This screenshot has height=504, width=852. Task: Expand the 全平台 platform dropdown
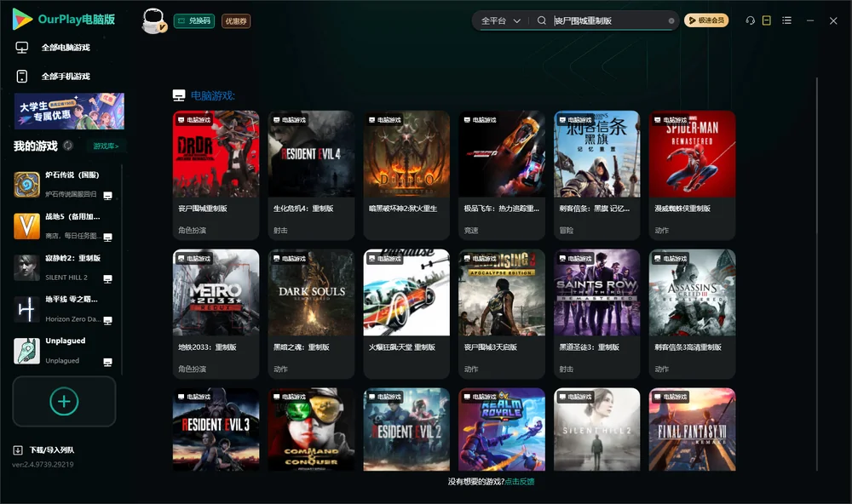pos(500,20)
